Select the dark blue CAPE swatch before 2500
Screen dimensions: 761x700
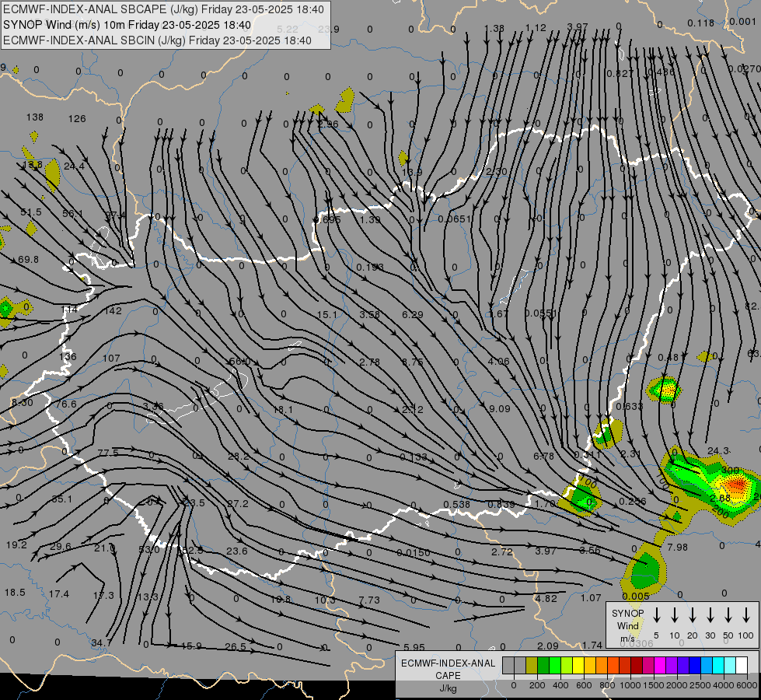(695, 665)
